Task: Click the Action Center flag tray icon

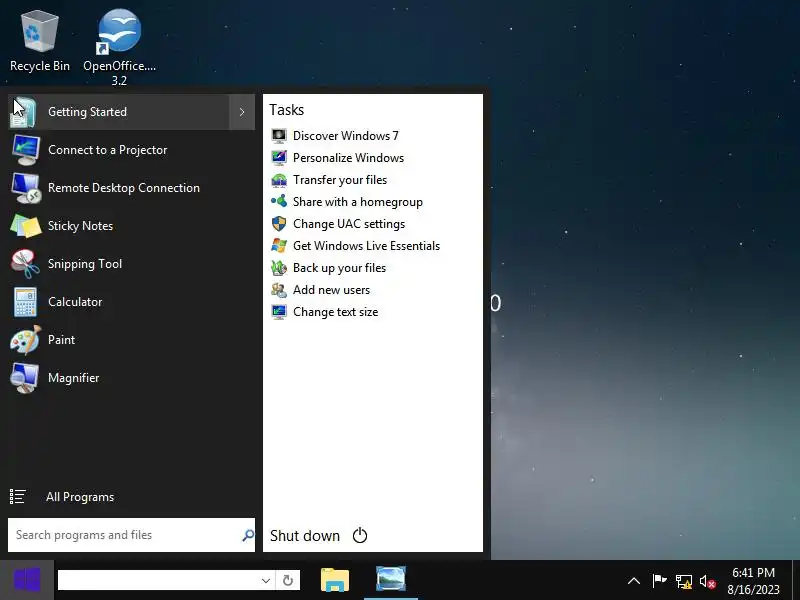Action: (x=659, y=581)
